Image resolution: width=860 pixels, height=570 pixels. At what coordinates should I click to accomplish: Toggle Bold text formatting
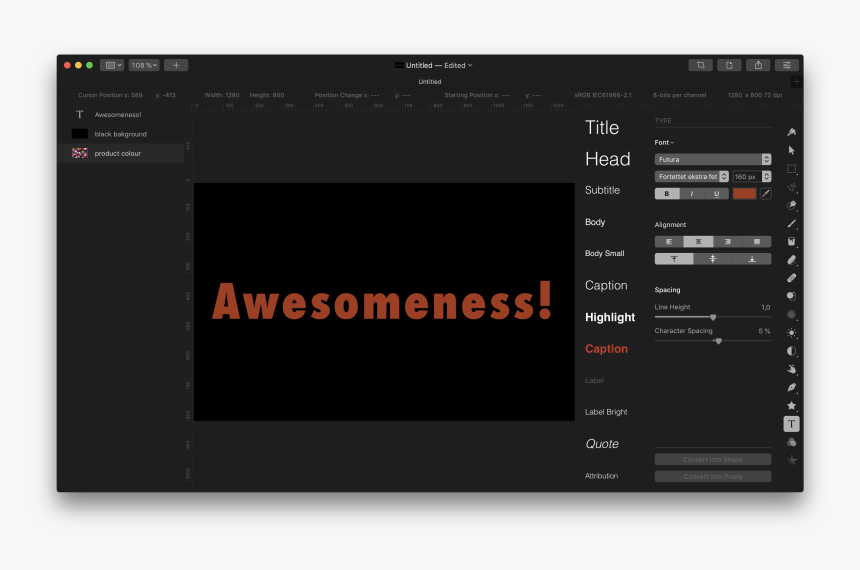666,194
